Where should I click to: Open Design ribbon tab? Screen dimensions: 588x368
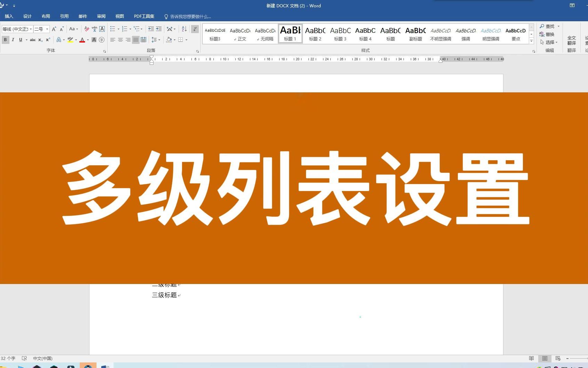[x=27, y=16]
